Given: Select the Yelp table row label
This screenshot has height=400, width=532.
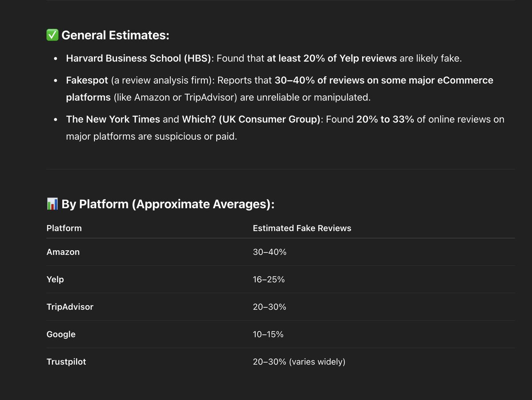Looking at the screenshot, I should coord(55,280).
